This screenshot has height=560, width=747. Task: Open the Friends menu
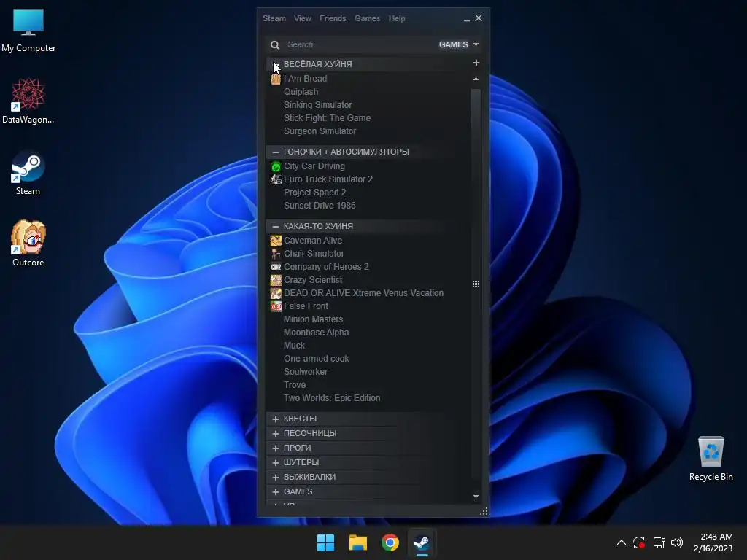[333, 18]
